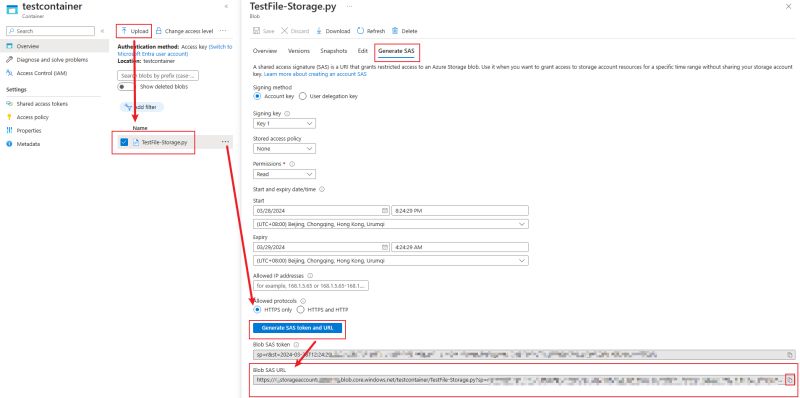The width and height of the screenshot is (800, 398).
Task: Show Allowed protocols info icon
Action: coord(303,301)
